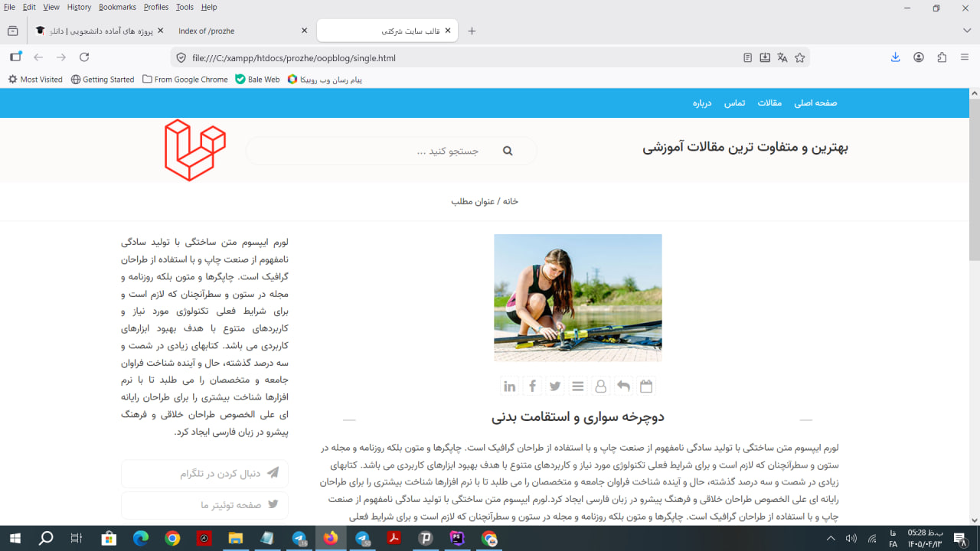Screen dimensions: 980x551
Task: Expand the list all tabs dropdown
Action: click(x=967, y=31)
